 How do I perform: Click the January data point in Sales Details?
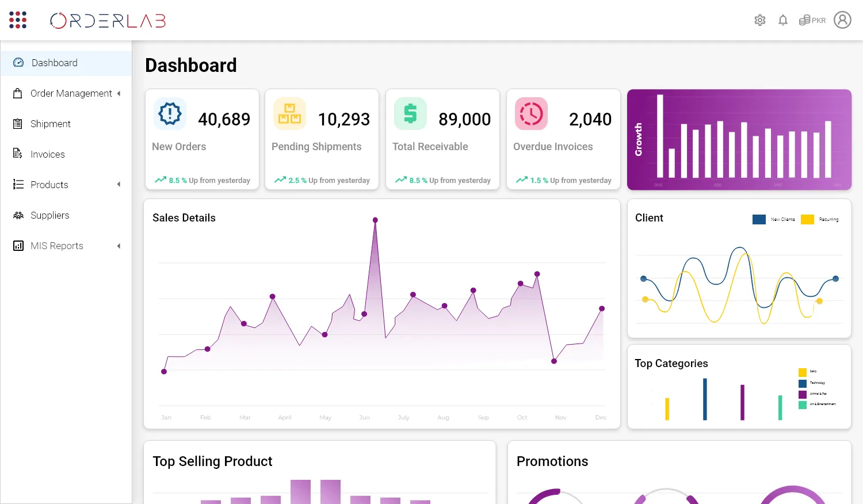164,372
